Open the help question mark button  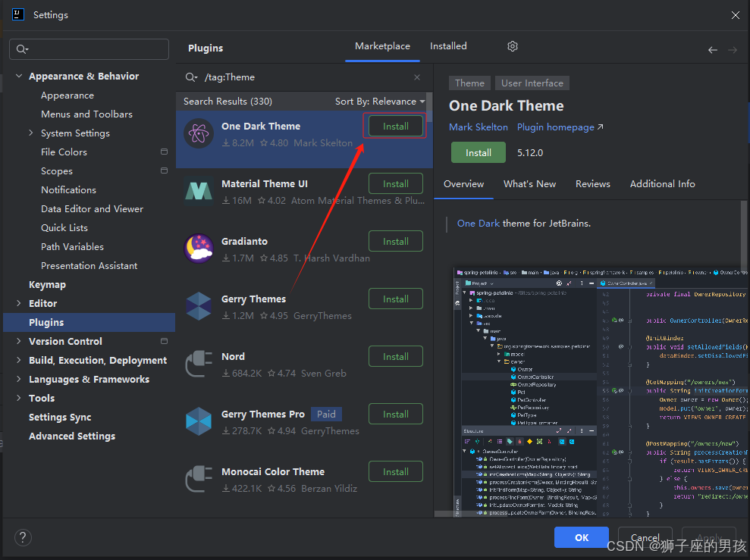pos(23,537)
